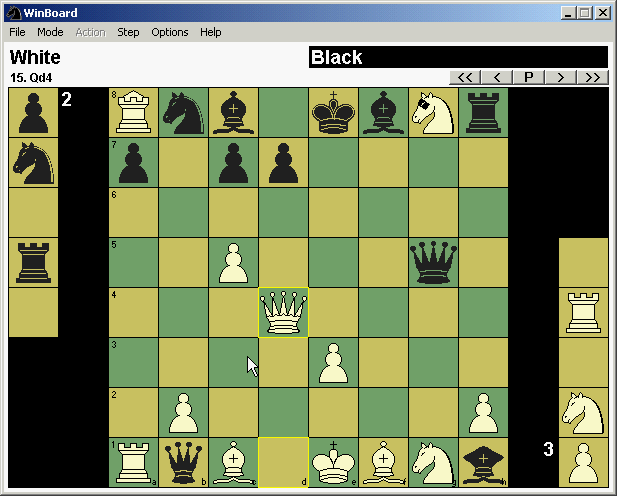
Task: Maximize the WinBoard window
Action: click(584, 13)
